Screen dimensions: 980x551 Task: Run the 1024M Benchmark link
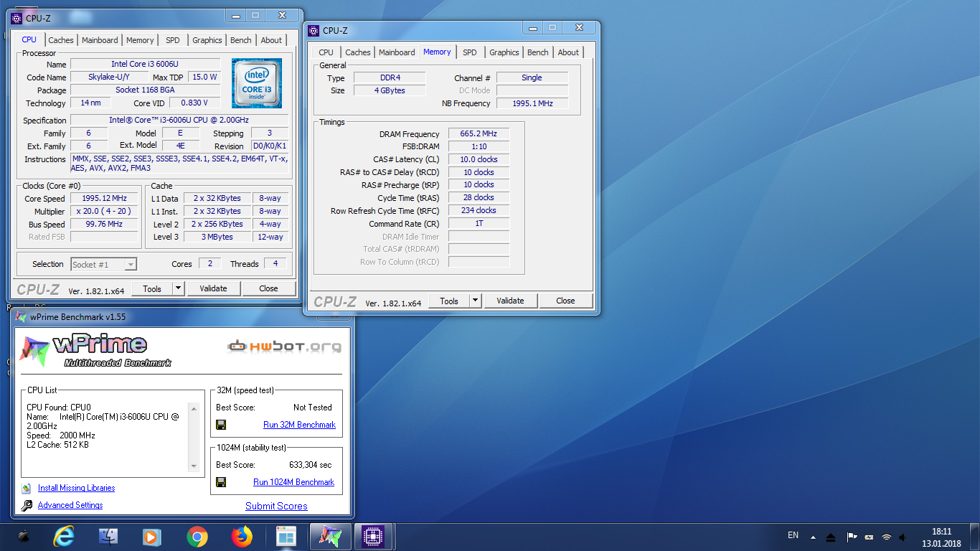click(x=293, y=482)
